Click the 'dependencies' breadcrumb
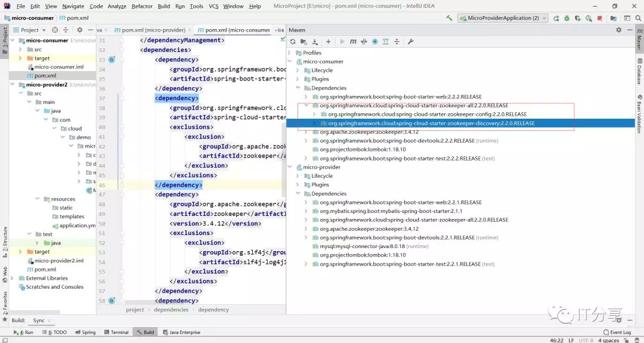This screenshot has height=343, width=644. [x=171, y=310]
